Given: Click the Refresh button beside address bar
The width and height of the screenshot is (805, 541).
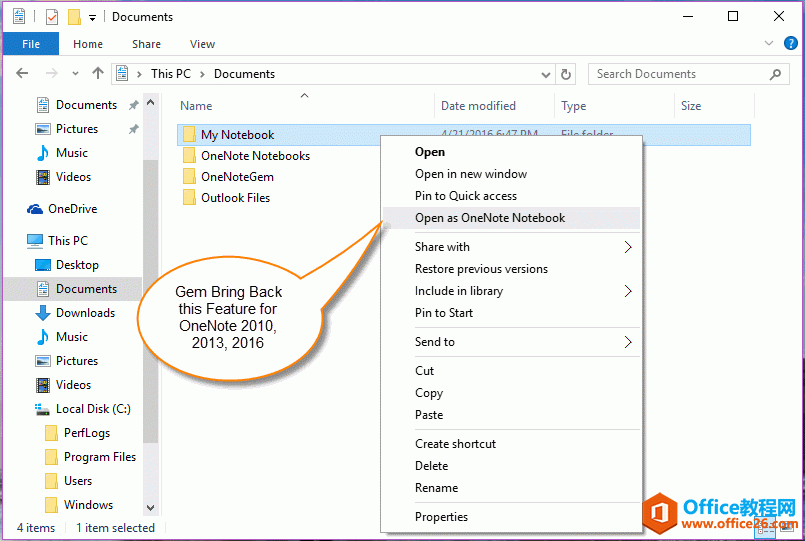Looking at the screenshot, I should click(x=566, y=74).
